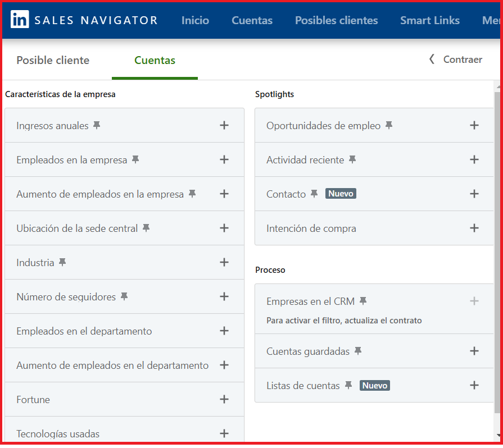The height and width of the screenshot is (448, 503).
Task: Pin the Empleados en la empresa filter
Action: 135,159
